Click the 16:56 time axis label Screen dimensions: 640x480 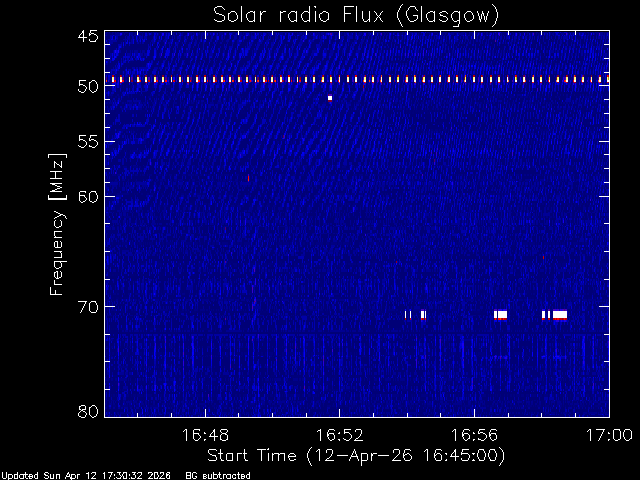click(x=474, y=435)
